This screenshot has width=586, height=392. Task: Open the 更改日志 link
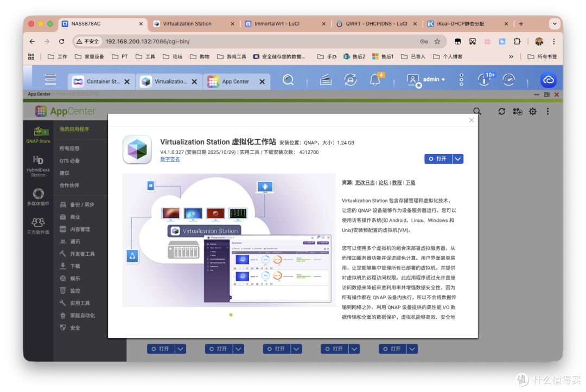365,183
